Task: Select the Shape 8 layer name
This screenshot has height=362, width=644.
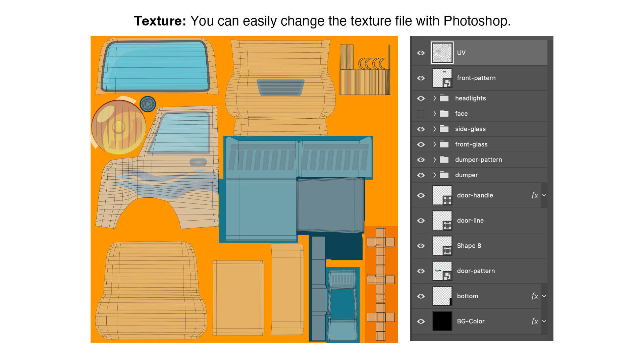Action: coord(469,246)
